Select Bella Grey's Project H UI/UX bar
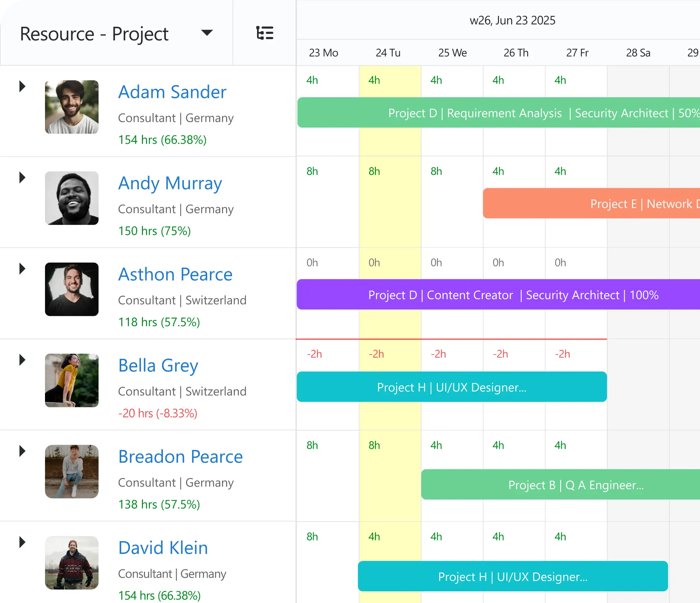Screen dimensions: 700x603 pos(451,387)
